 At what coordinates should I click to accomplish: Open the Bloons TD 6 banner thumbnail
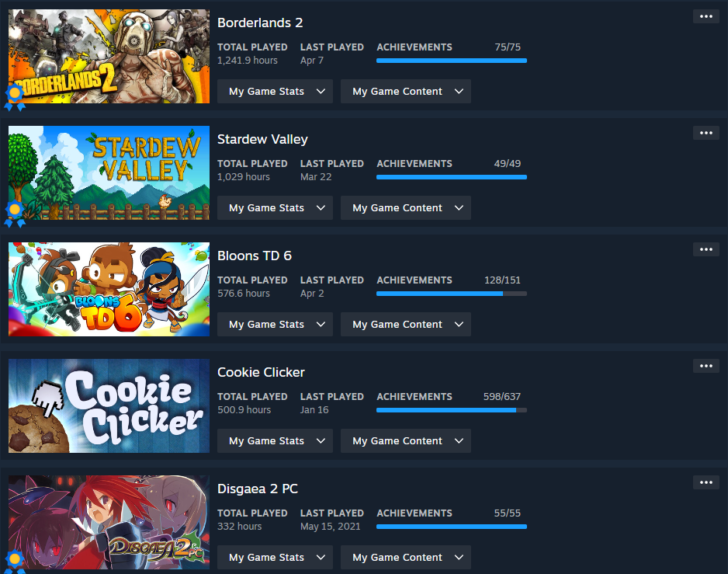pyautogui.click(x=109, y=289)
